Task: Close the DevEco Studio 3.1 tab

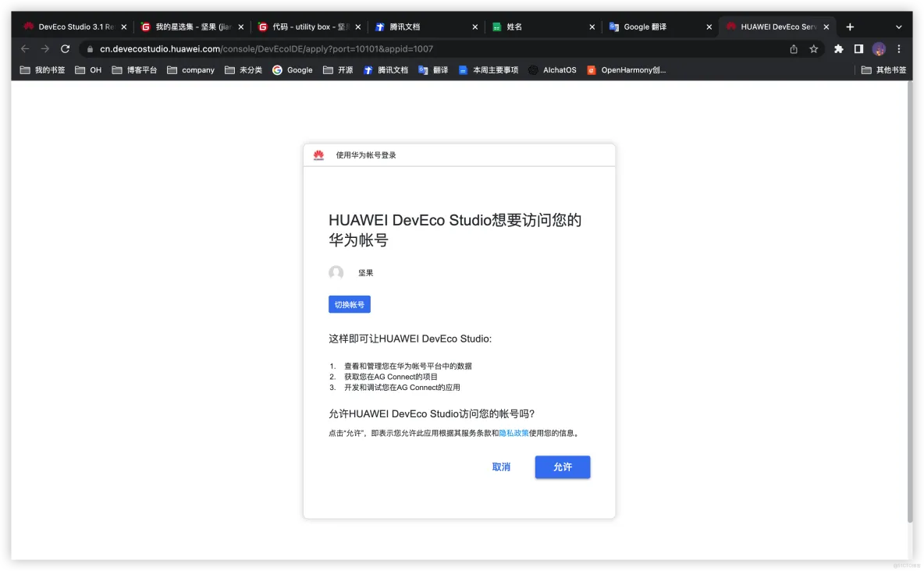Action: coord(124,27)
